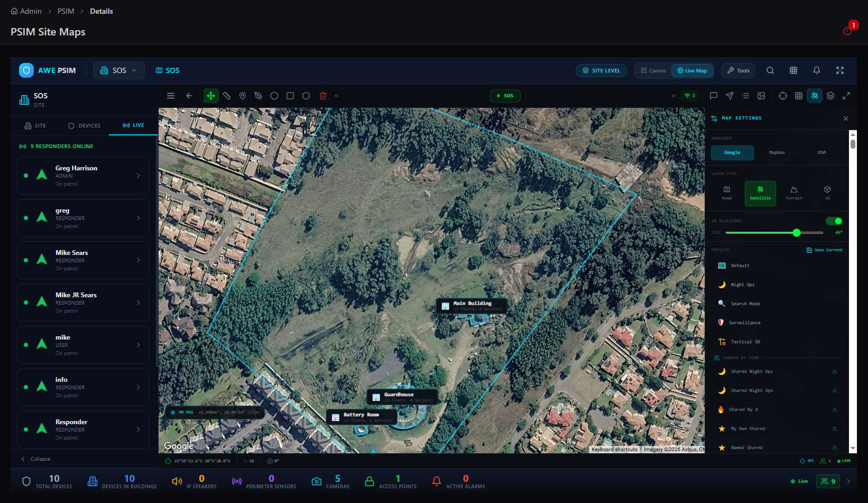Choose the Satellite layer type
Screen dimensions: 868x503
pos(760,193)
